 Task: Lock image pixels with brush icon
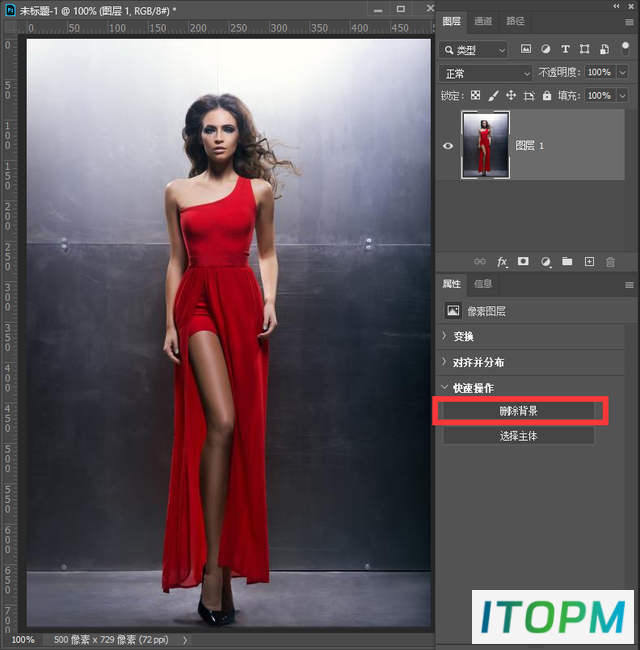click(493, 96)
